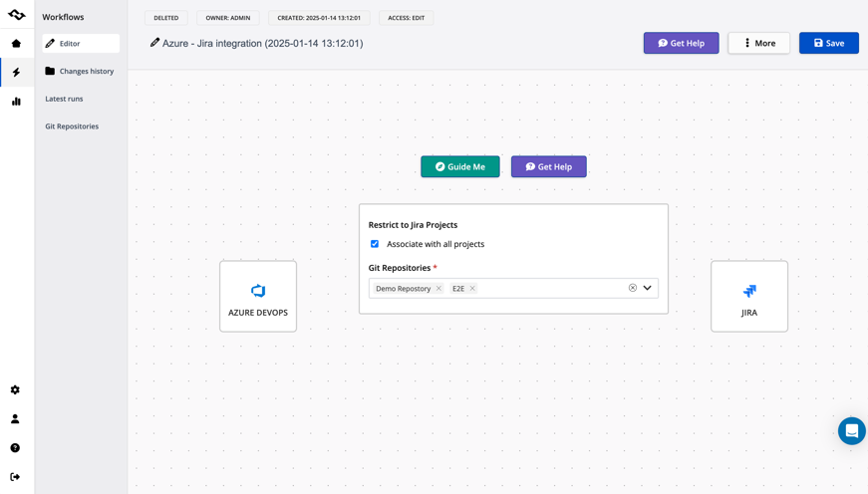
Task: Open Git Repositories in the sidebar
Action: point(72,126)
